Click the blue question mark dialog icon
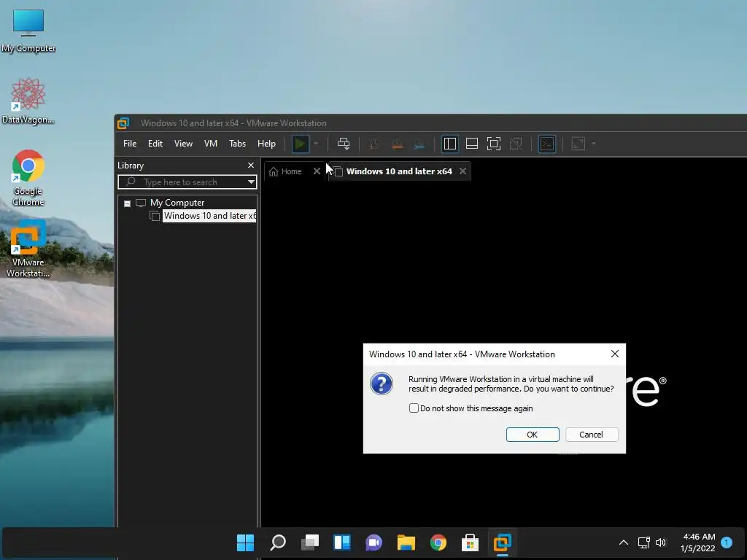747x560 pixels. 382,384
